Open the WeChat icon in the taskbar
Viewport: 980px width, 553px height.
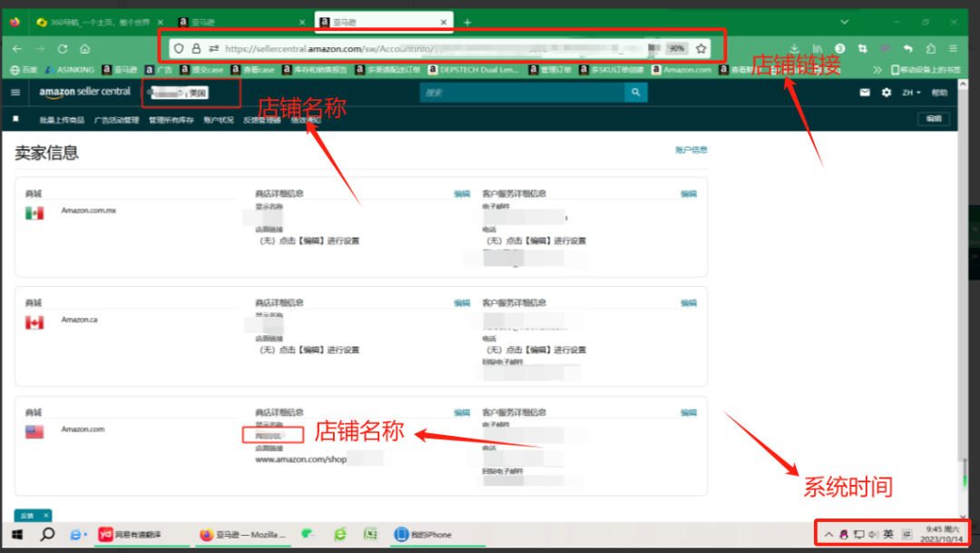309,534
